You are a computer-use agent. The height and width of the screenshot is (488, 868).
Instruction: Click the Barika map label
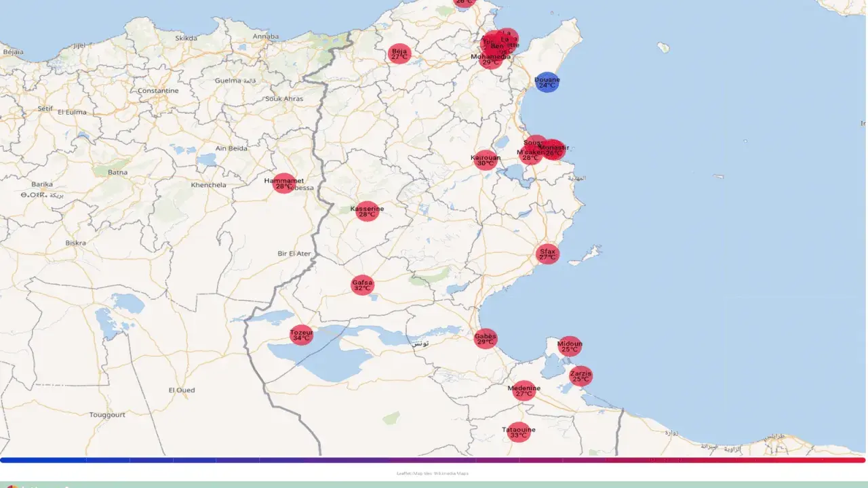coord(41,184)
